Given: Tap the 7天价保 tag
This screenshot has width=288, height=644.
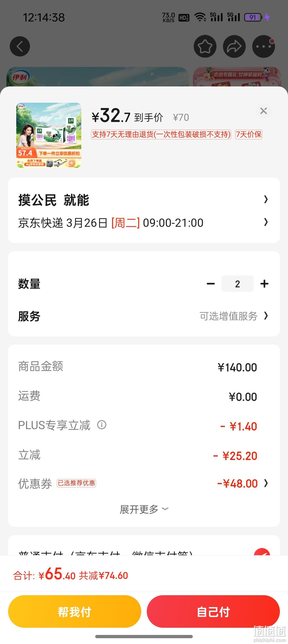Looking at the screenshot, I should tap(249, 135).
